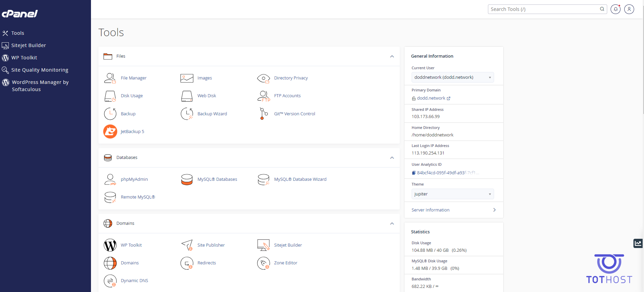Open the Remote MySQL icon
The width and height of the screenshot is (644, 292).
point(110,197)
